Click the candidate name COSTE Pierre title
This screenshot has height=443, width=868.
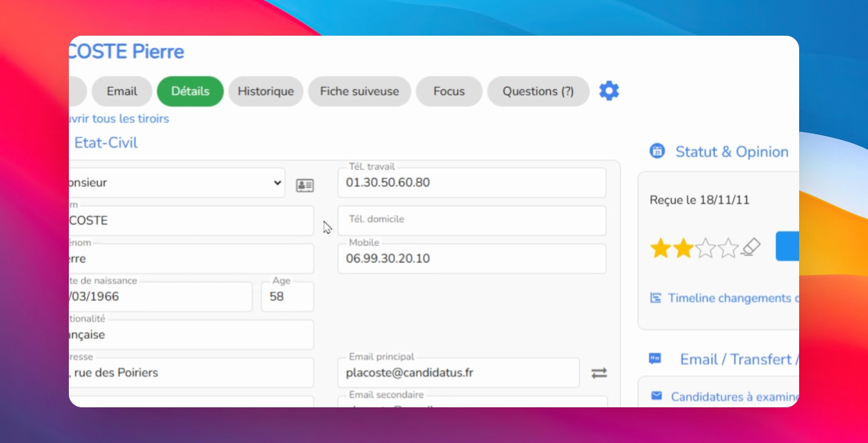point(127,52)
